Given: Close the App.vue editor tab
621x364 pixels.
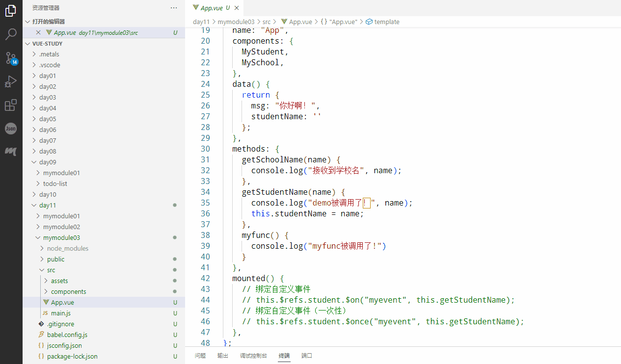Looking at the screenshot, I should click(x=237, y=8).
